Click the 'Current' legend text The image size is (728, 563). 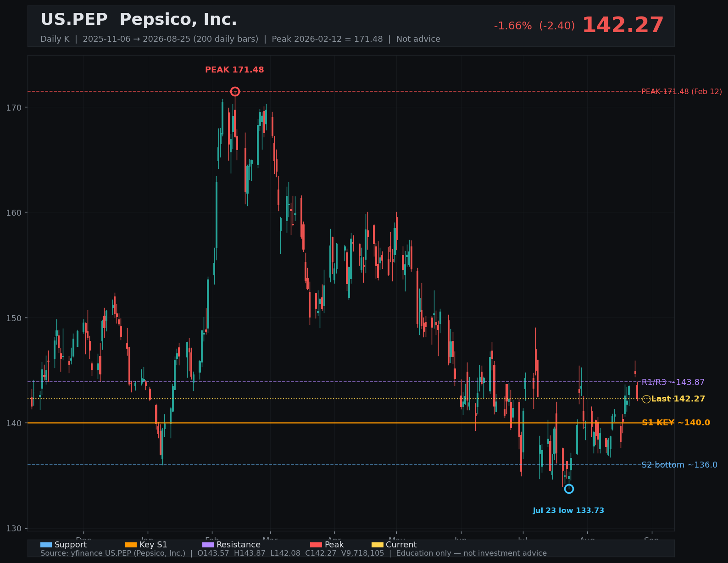click(401, 545)
